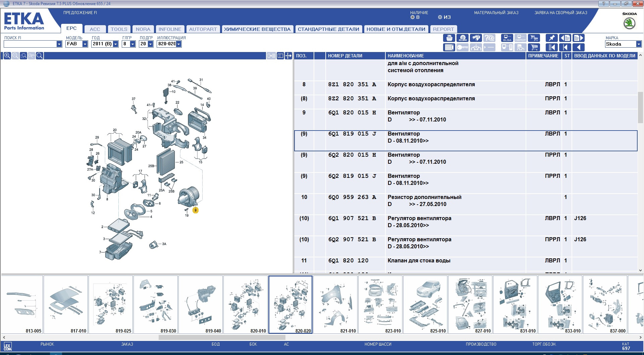Click the plain left arrow back icon

pyautogui.click(x=579, y=47)
